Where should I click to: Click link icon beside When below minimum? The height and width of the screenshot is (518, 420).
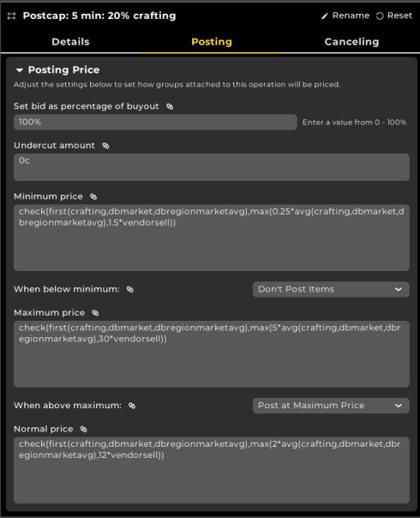[x=130, y=289]
